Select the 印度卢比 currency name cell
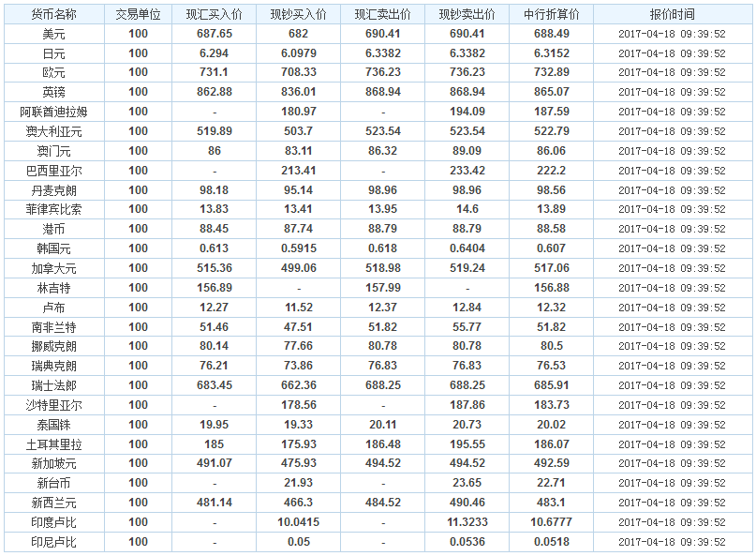The image size is (756, 556). click(x=54, y=522)
